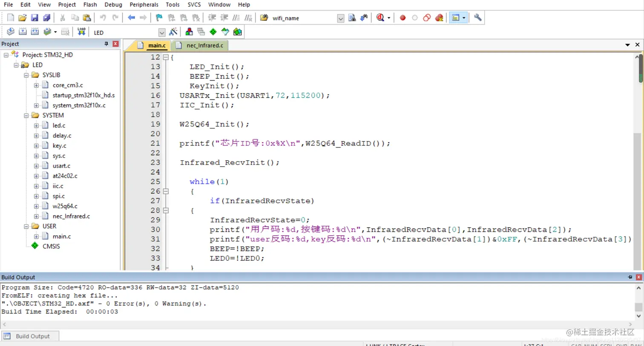The image size is (644, 346).
Task: Open the Peripherals menu
Action: point(144,5)
